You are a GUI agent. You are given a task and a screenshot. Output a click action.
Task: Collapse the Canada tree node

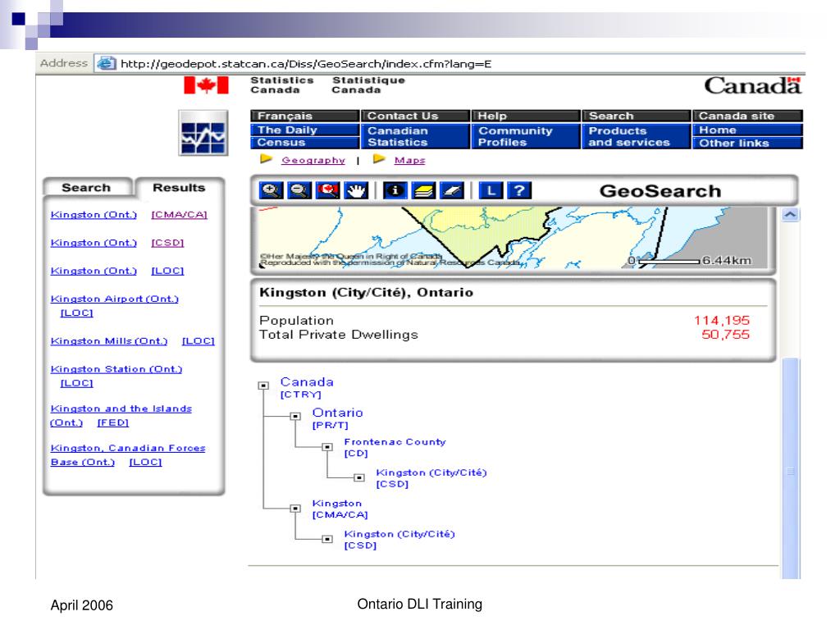[x=263, y=386]
